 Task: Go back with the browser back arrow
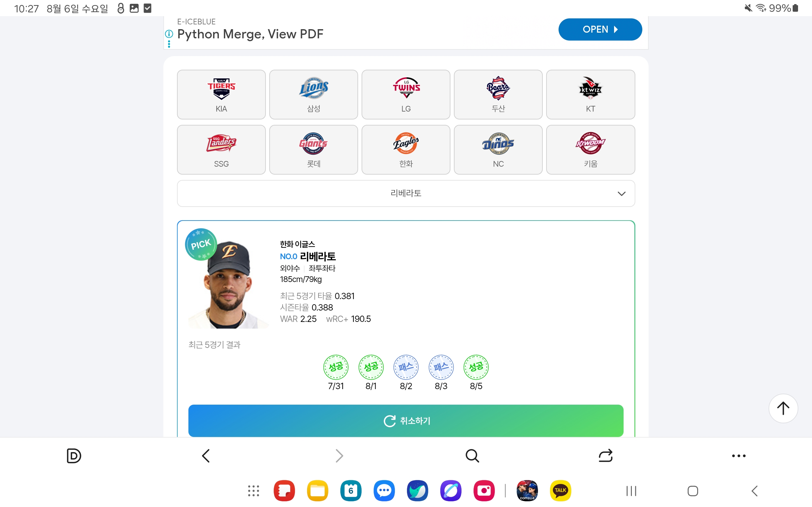[x=206, y=456]
